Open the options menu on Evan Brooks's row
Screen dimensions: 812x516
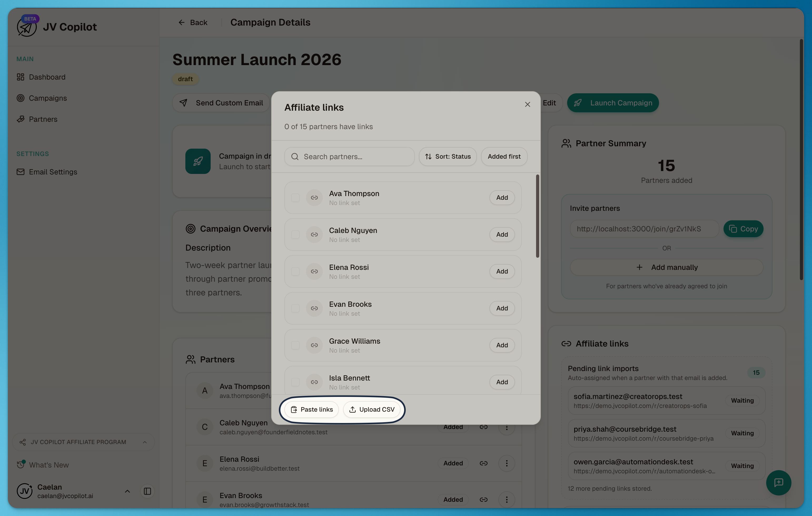(507, 499)
